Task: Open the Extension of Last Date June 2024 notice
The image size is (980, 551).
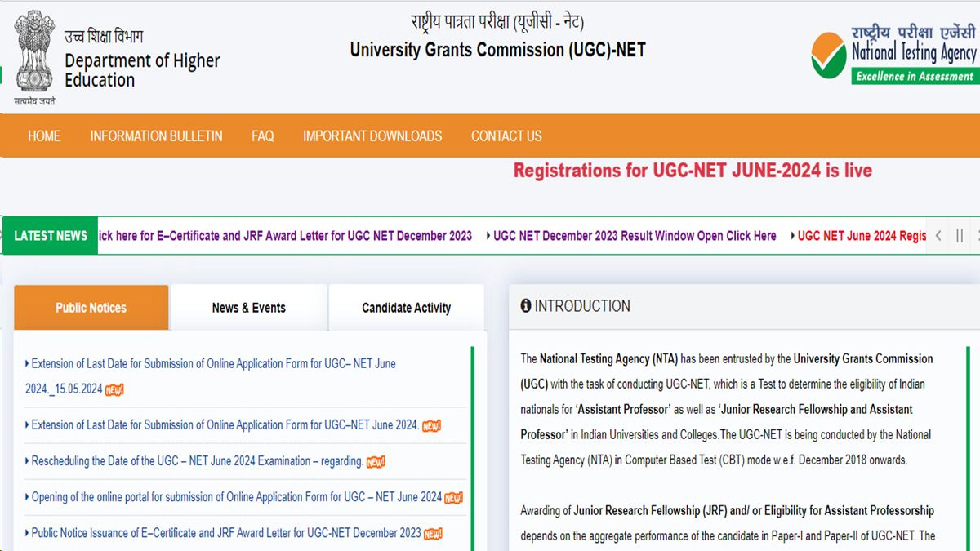Action: 214,363
